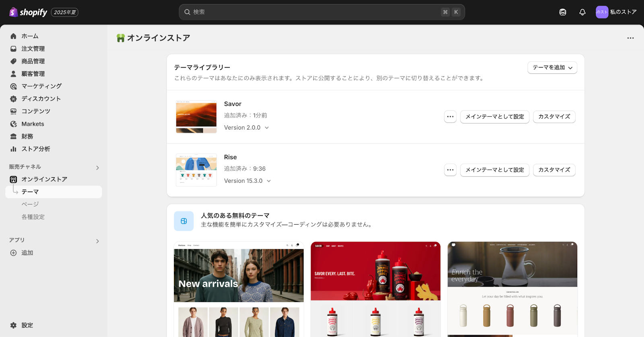This screenshot has width=644, height=337.
Task: Open the Savor Version 2.0.0 dropdown
Action: [x=246, y=128]
